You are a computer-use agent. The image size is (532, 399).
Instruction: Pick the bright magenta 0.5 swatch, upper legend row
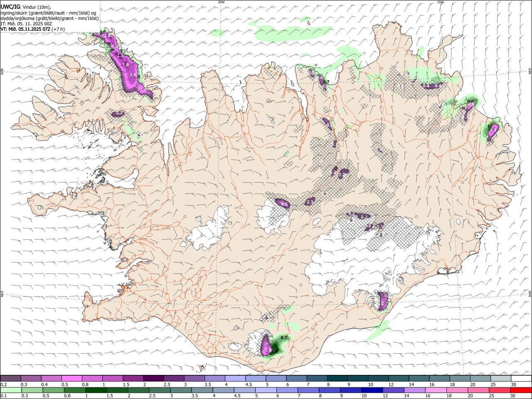click(x=71, y=378)
